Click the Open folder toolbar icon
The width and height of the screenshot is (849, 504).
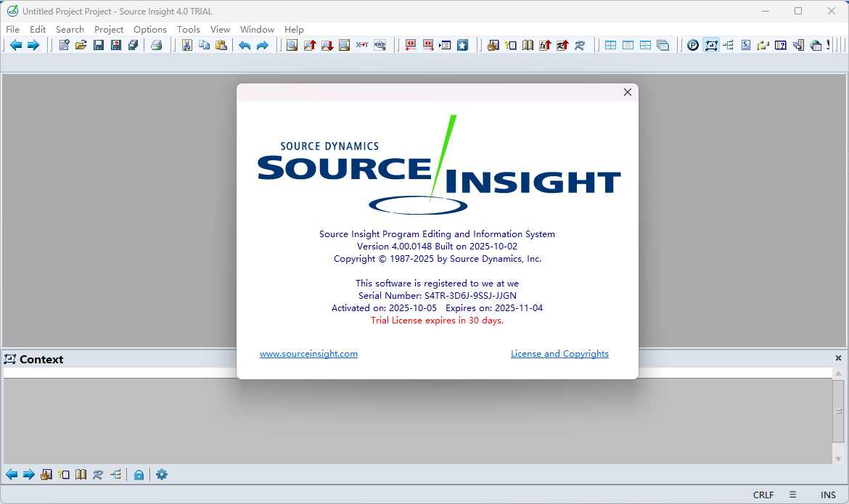click(x=81, y=45)
